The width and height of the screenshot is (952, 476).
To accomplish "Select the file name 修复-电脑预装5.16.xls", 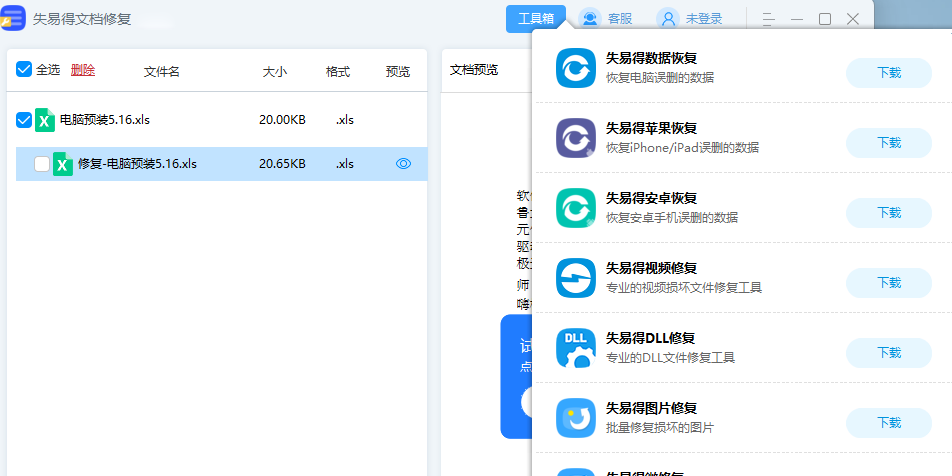I will pyautogui.click(x=137, y=164).
